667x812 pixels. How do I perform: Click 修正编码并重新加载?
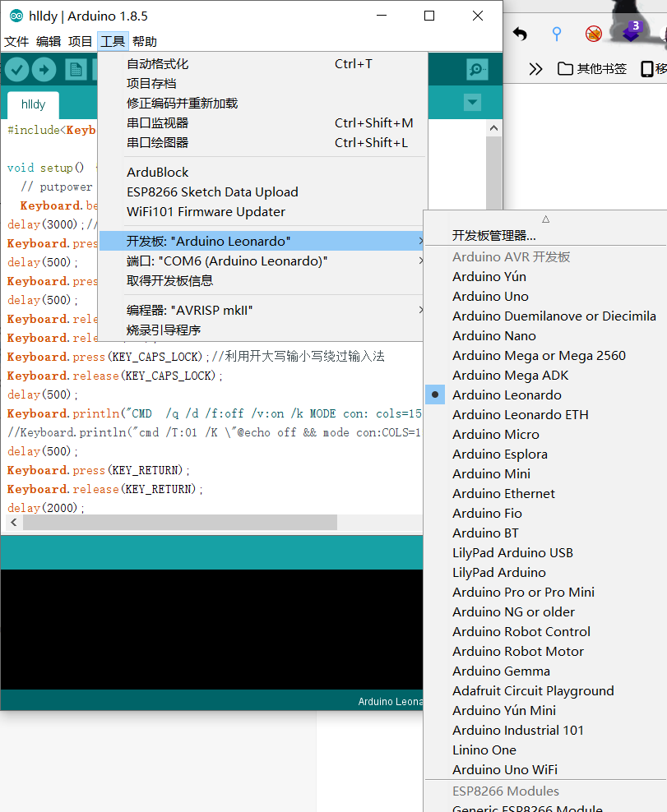coord(262,103)
